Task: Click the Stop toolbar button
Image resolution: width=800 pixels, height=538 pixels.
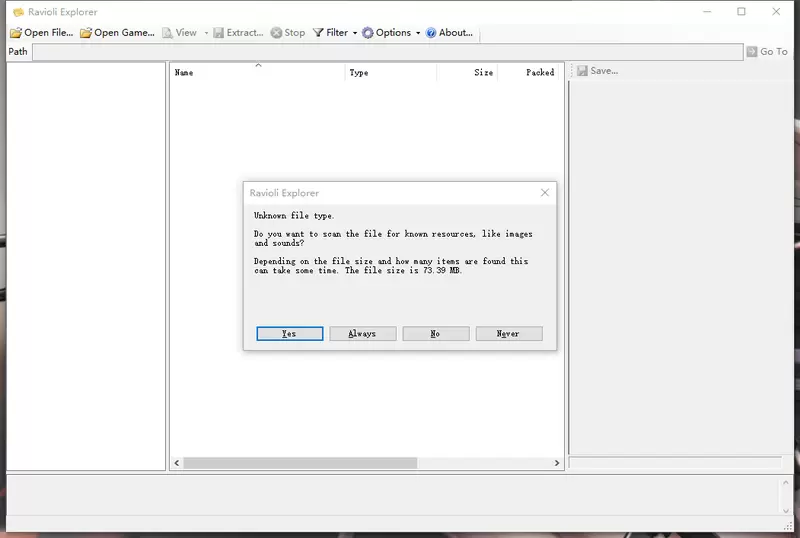Action: click(x=288, y=33)
